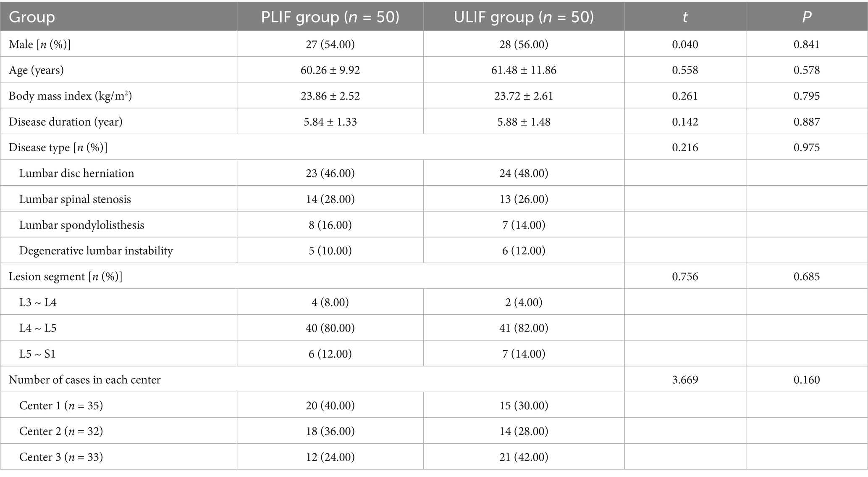Screen dimensions: 868x477
Task: Select the "Degenerative lumbar instability" label
Action: coord(96,251)
